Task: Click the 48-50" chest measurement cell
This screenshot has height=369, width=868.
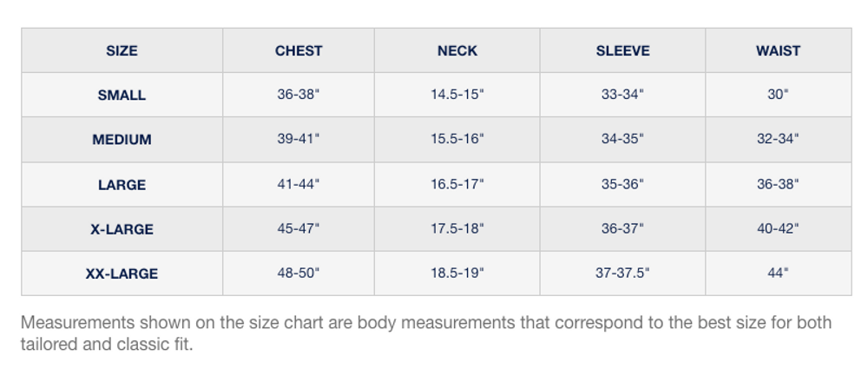Action: pos(299,273)
